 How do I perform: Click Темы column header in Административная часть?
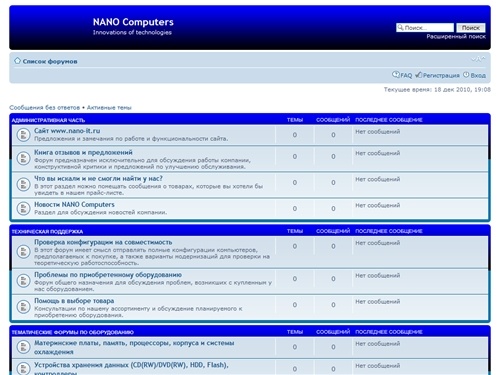click(x=295, y=120)
